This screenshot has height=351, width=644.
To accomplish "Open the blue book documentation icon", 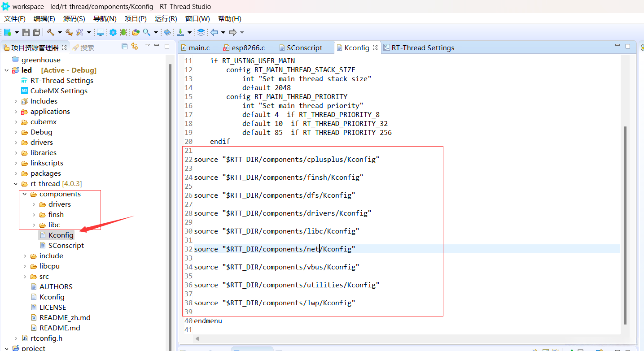I will [x=167, y=32].
